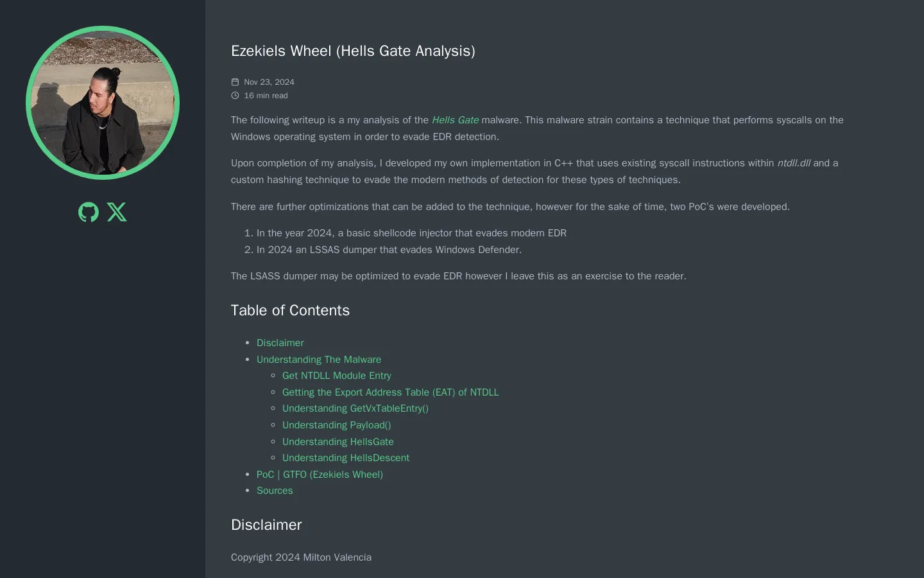
Task: Click the calendar icon beside the date
Action: tap(235, 82)
